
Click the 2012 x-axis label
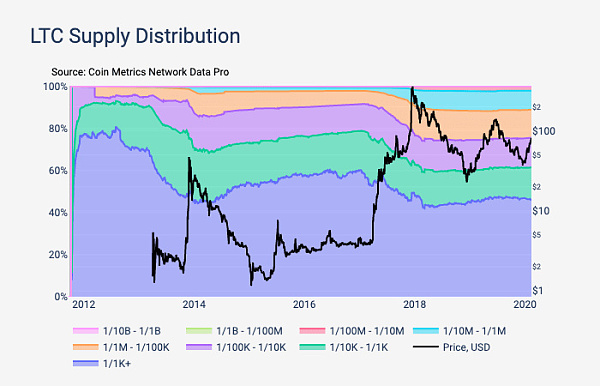[x=84, y=305]
